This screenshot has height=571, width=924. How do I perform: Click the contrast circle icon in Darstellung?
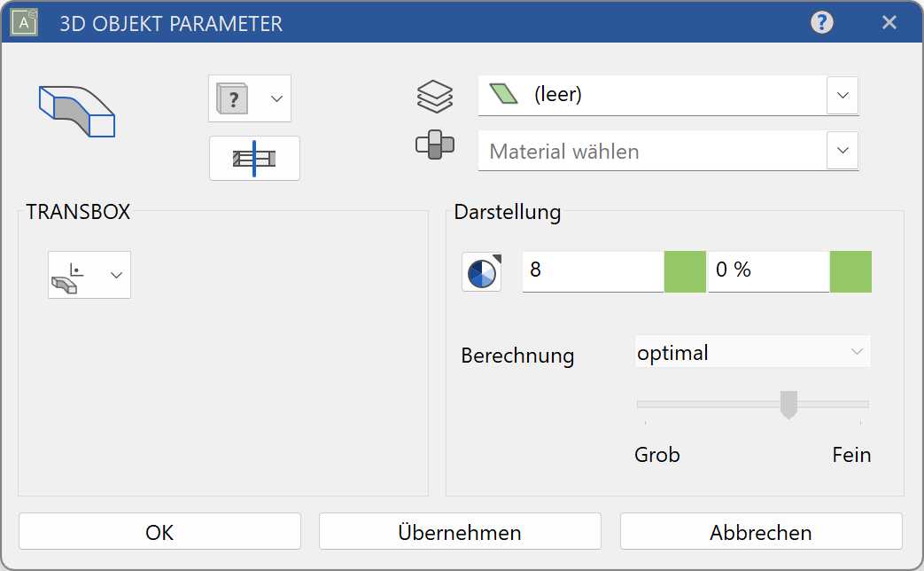[x=481, y=272]
